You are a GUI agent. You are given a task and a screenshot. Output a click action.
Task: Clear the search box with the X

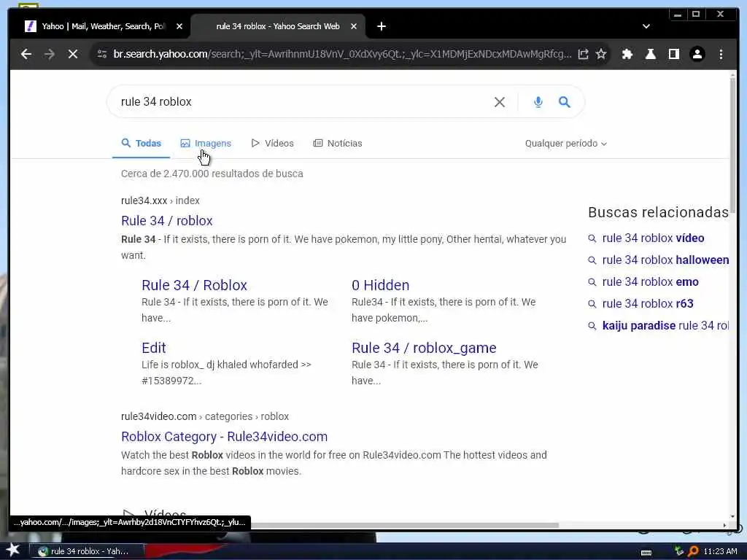click(x=499, y=102)
